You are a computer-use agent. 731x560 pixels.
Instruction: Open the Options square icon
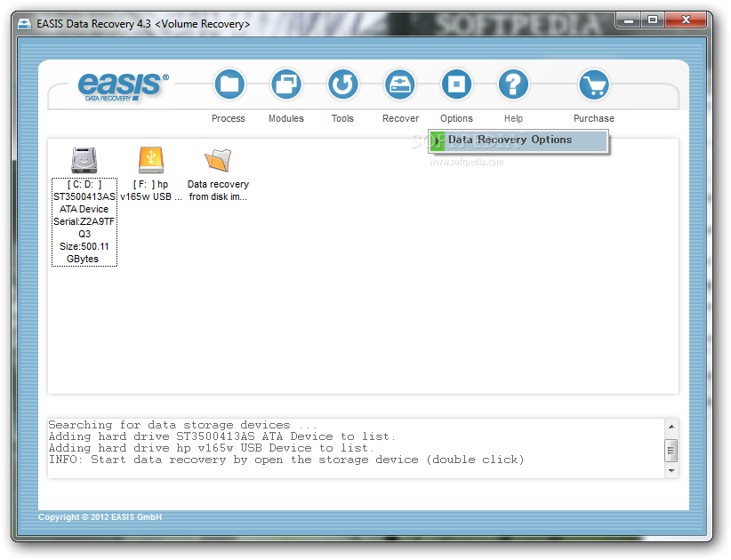(456, 84)
